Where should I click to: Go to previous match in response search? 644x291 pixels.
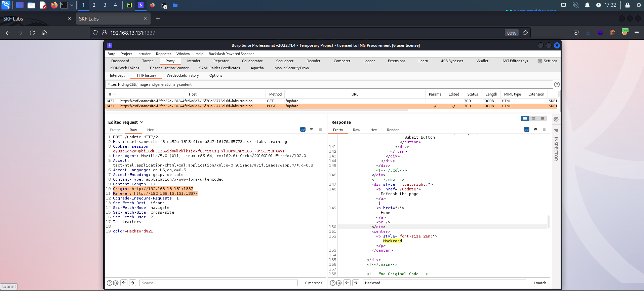click(347, 283)
